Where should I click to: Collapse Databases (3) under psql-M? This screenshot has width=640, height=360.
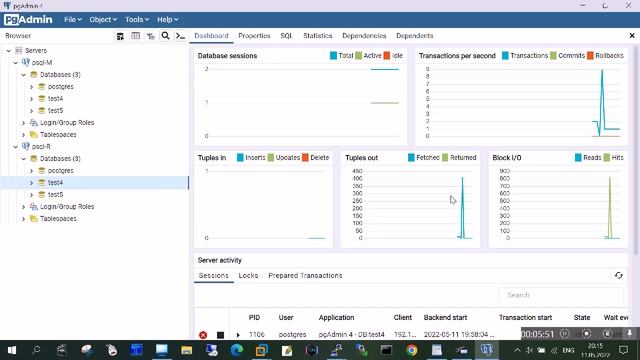coord(24,75)
